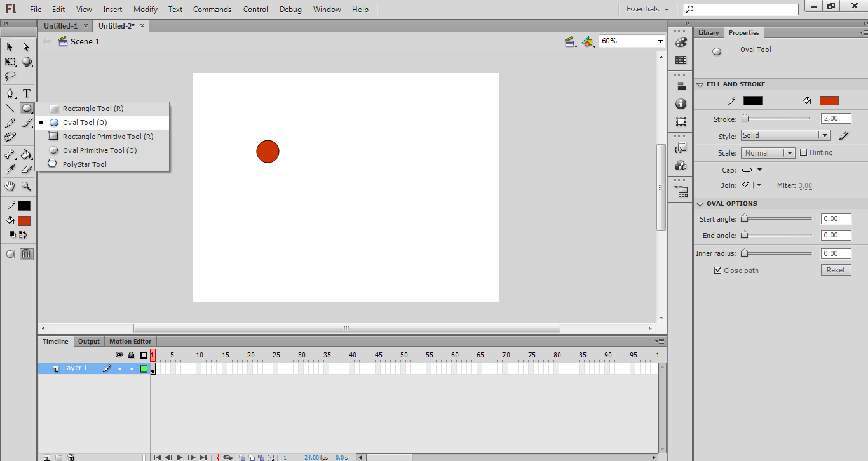
Task: Open the Color panel
Action: click(680, 43)
